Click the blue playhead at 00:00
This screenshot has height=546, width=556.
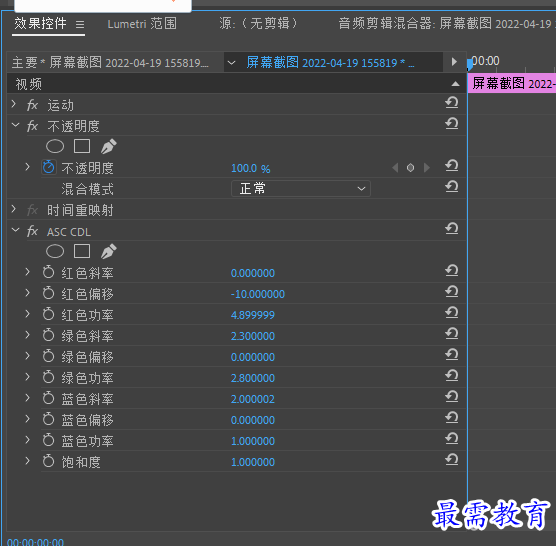(x=470, y=64)
